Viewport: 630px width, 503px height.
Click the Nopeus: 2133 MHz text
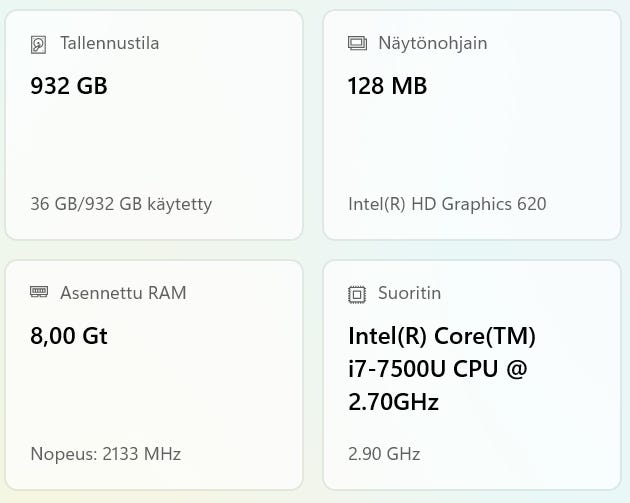point(106,454)
